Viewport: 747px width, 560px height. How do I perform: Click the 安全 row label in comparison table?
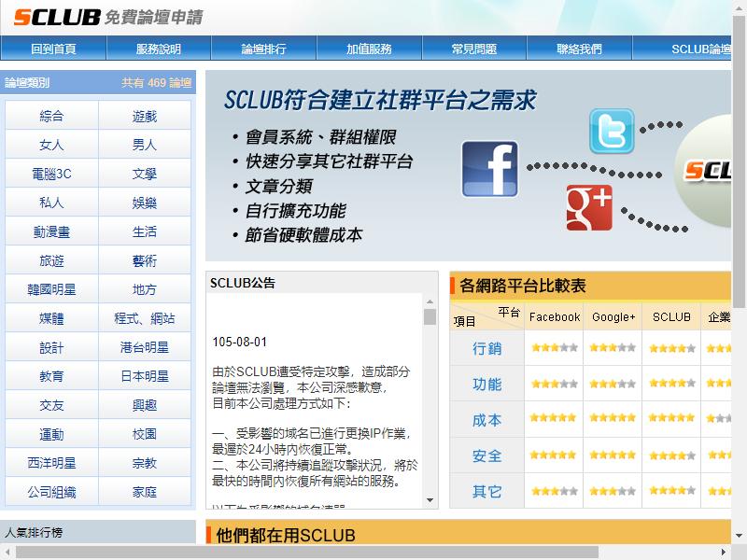pyautogui.click(x=486, y=455)
